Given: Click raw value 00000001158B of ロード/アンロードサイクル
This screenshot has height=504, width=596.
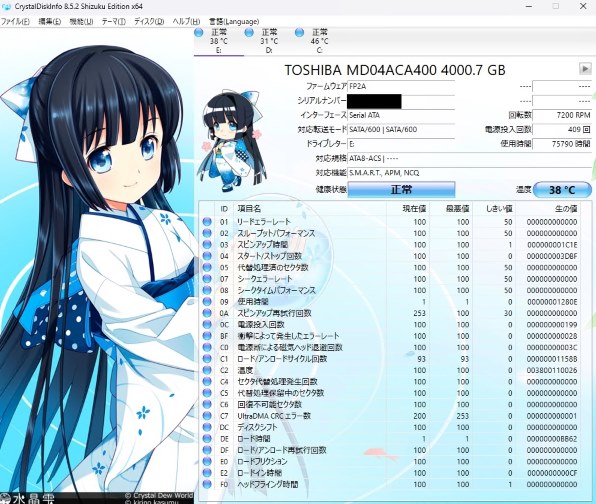Looking at the screenshot, I should pos(552,359).
